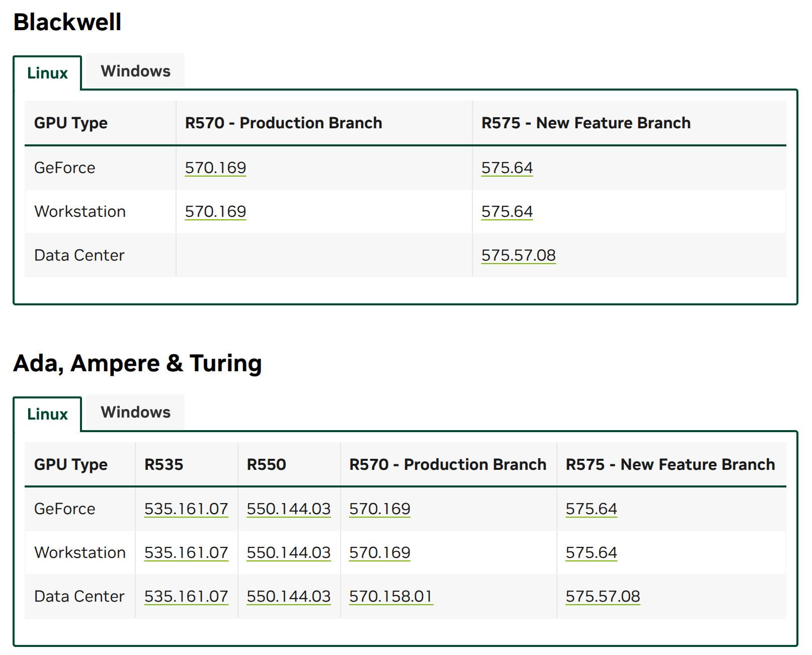
Task: Open Ada GeForce 575.64 driver link
Action: pyautogui.click(x=591, y=509)
